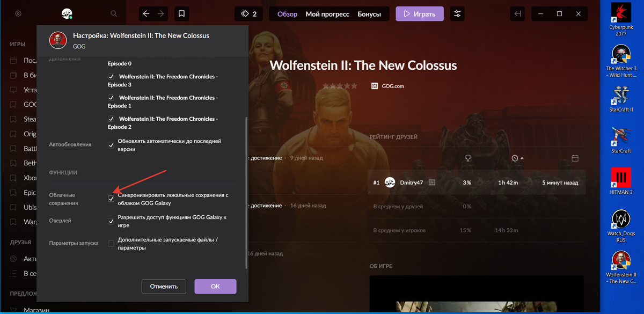
Task: Open HITMAN 3 desktop shortcut
Action: pos(621,181)
